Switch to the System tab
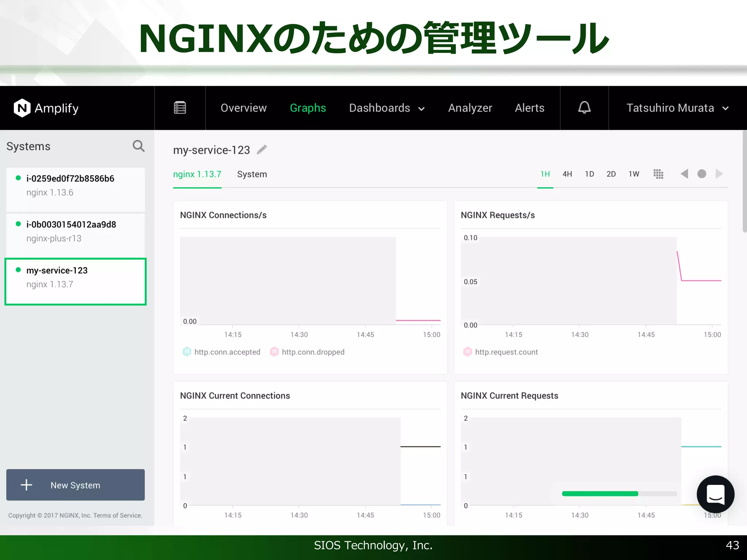 coord(252,174)
